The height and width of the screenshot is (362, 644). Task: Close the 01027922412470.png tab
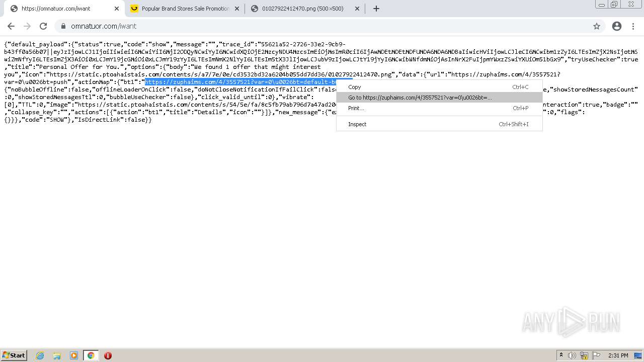[x=357, y=9]
